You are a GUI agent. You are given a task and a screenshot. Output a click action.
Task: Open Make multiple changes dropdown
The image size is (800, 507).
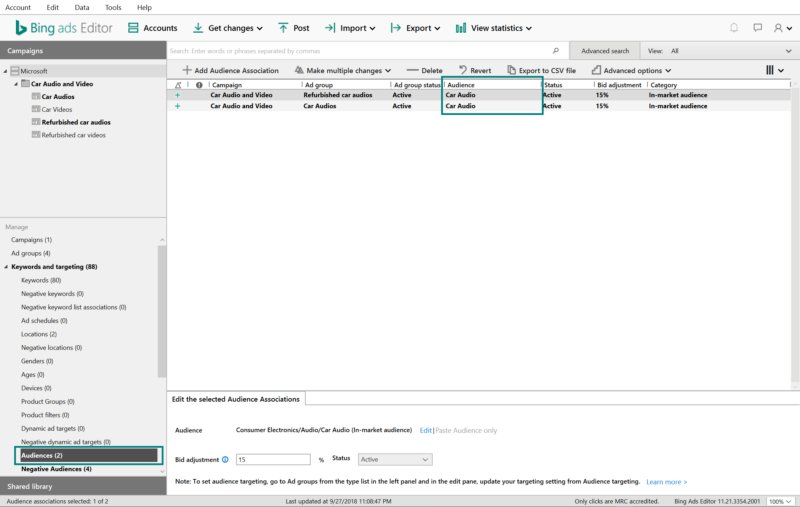[x=343, y=70]
